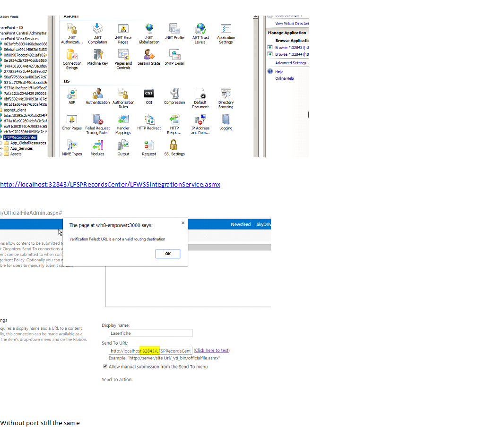
Task: Open SSL Settings feature
Action: (174, 148)
